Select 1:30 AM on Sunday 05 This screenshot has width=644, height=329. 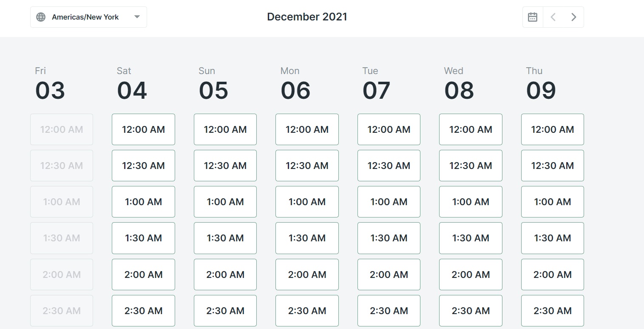[225, 238]
